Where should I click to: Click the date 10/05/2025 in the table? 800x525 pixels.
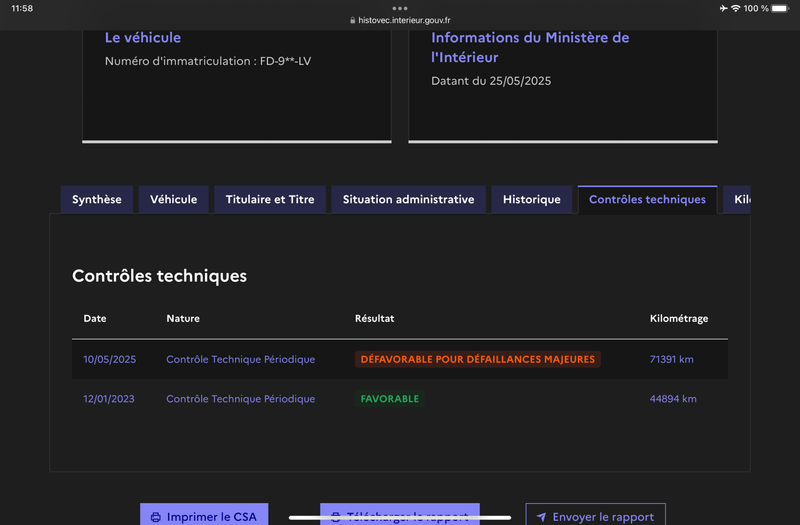point(110,359)
